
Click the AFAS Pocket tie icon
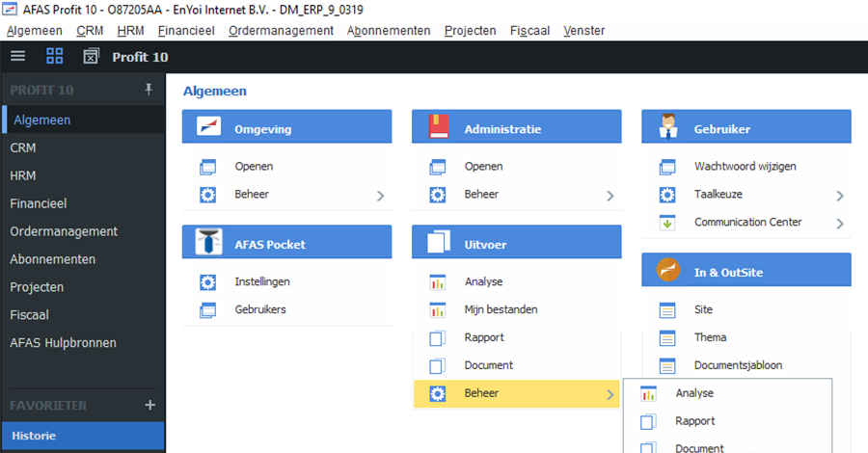point(208,242)
